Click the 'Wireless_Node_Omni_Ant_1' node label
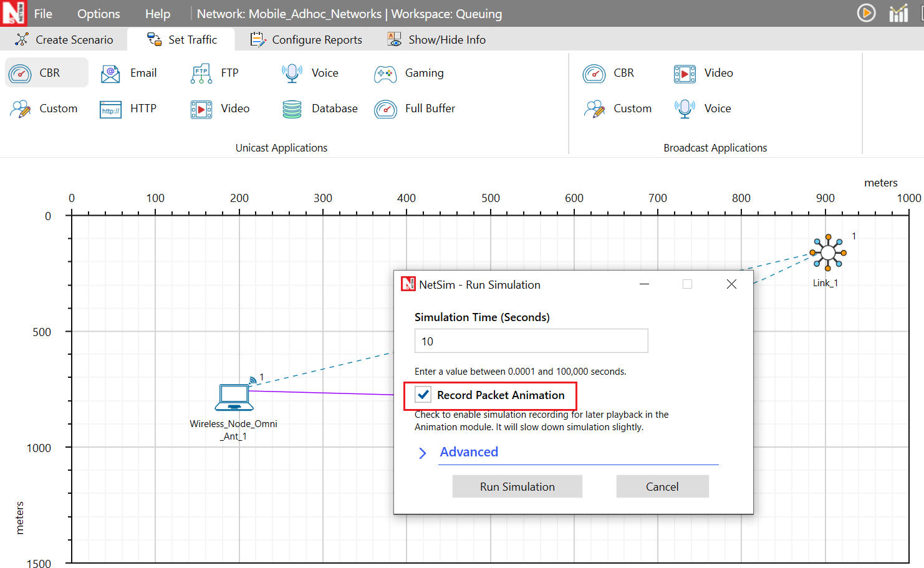The width and height of the screenshot is (924, 568). point(233,430)
